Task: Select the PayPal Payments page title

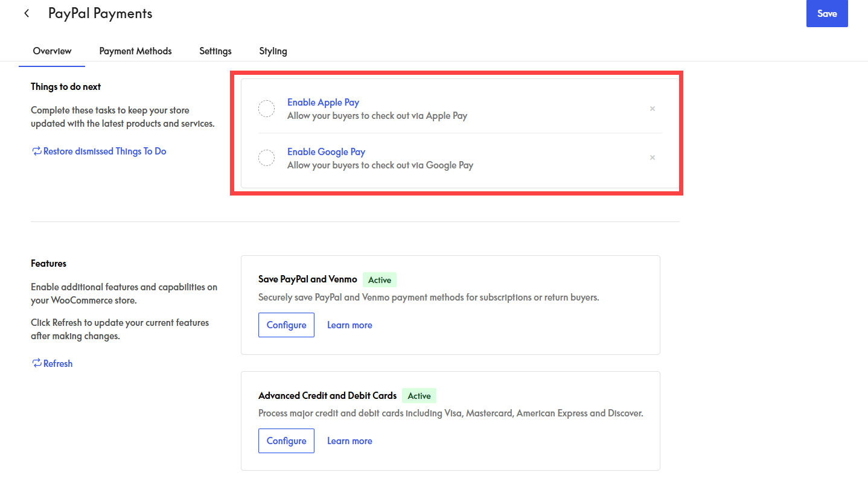Action: tap(100, 13)
